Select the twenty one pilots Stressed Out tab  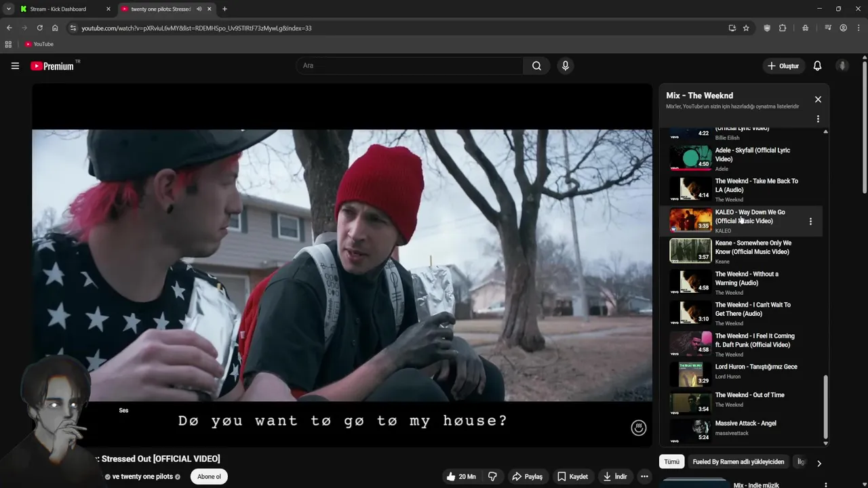[161, 9]
